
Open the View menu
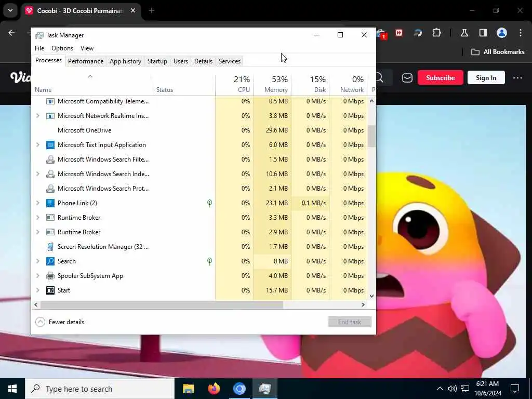87,48
